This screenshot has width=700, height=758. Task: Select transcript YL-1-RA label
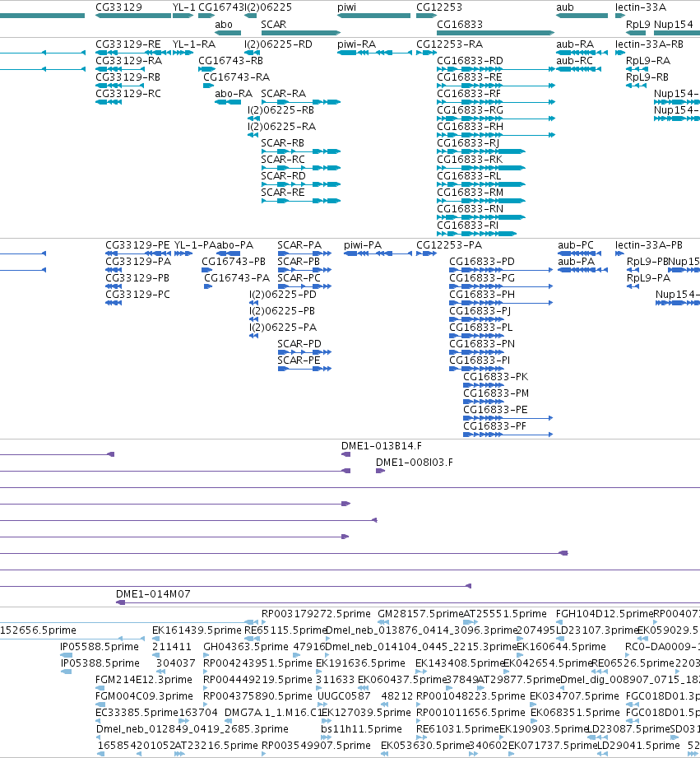click(x=194, y=44)
